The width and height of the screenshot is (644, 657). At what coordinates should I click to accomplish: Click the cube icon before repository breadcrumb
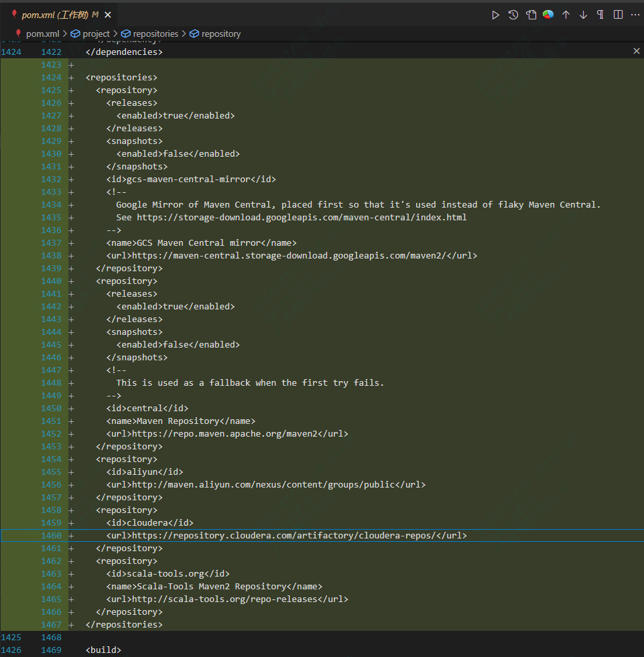(194, 34)
